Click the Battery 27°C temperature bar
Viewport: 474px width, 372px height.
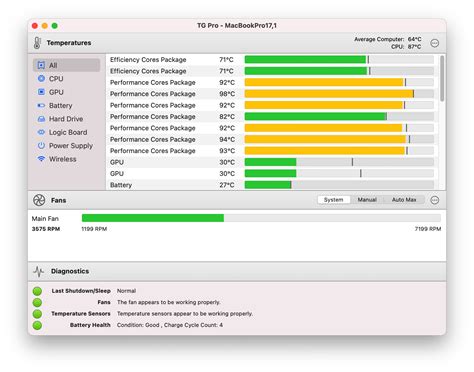pyautogui.click(x=339, y=185)
